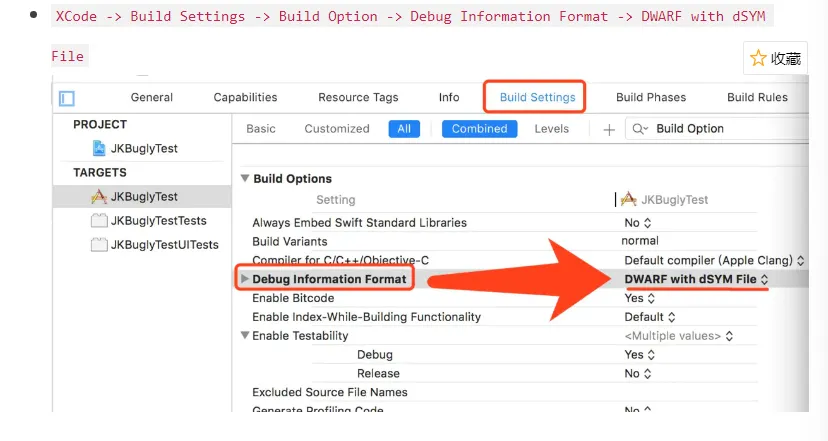Click the Setting column header
The width and height of the screenshot is (828, 441).
click(336, 200)
